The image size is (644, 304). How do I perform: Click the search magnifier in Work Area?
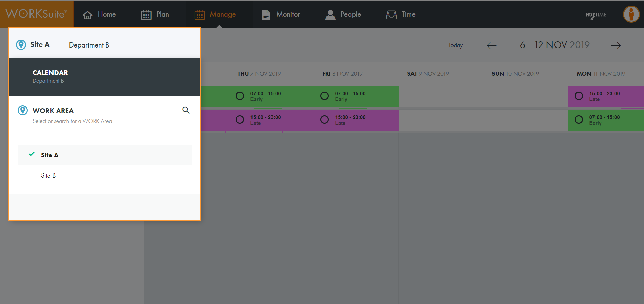pos(186,110)
